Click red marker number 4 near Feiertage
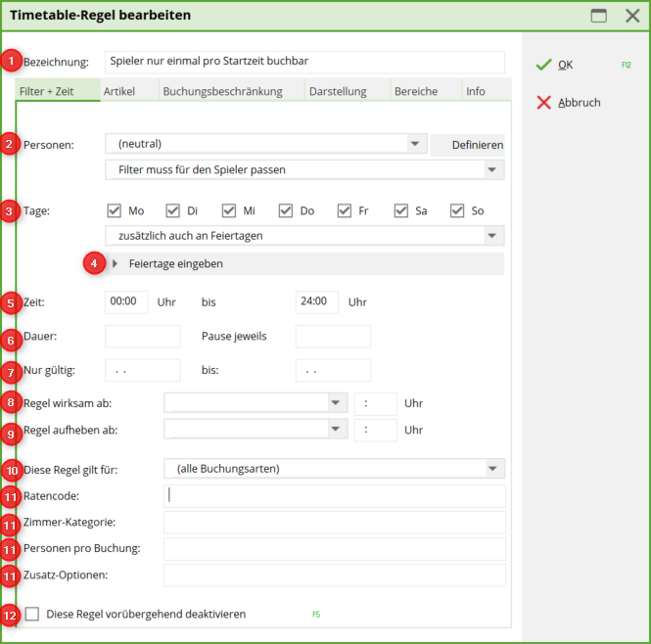The image size is (651, 644). pyautogui.click(x=94, y=263)
